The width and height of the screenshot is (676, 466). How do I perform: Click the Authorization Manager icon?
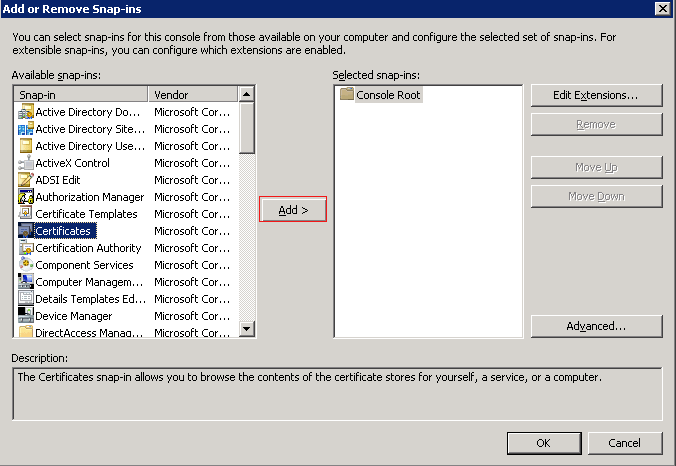click(x=26, y=197)
